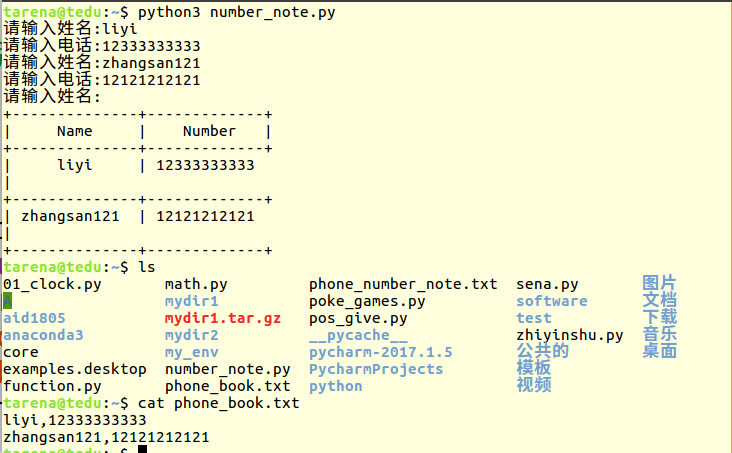Screen dimensions: 732x453
Task: Click output line 'zhangsan121,12121212121'
Action: (x=106, y=438)
